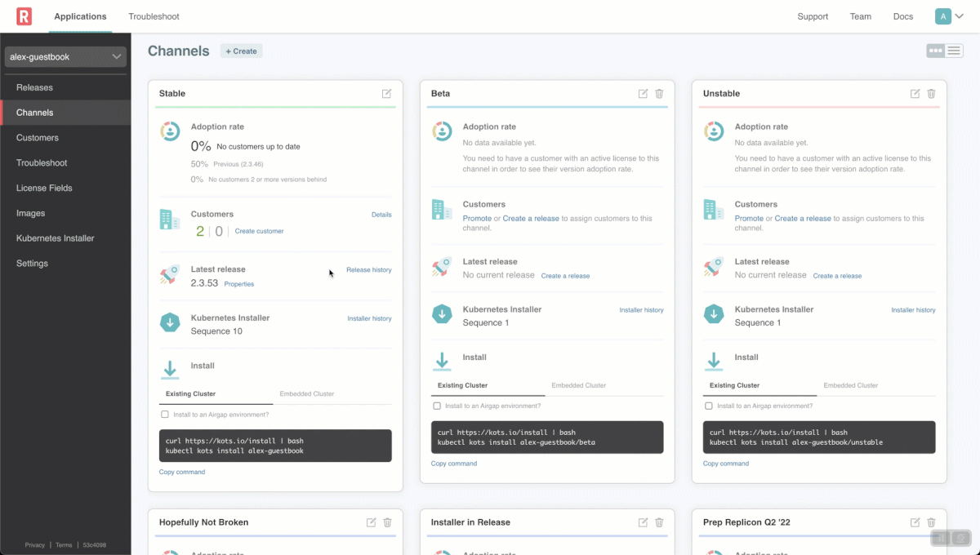
Task: Check Airgap environment option in Beta card
Action: click(437, 406)
